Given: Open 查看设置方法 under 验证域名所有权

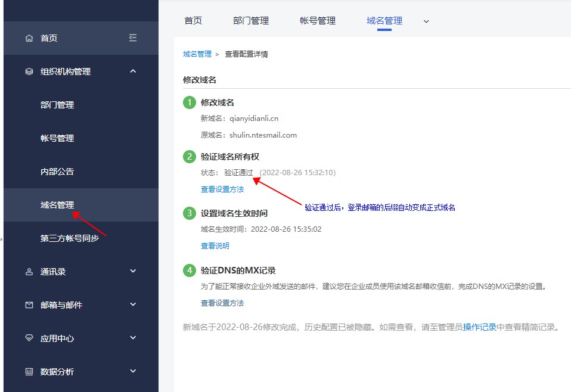Looking at the screenshot, I should [x=222, y=189].
